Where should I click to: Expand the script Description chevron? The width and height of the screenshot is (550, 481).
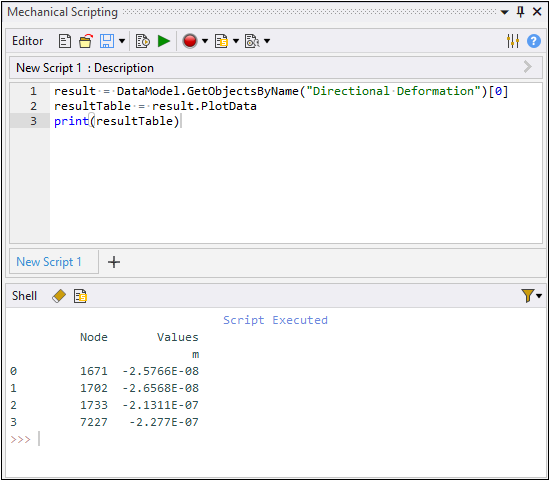(528, 67)
